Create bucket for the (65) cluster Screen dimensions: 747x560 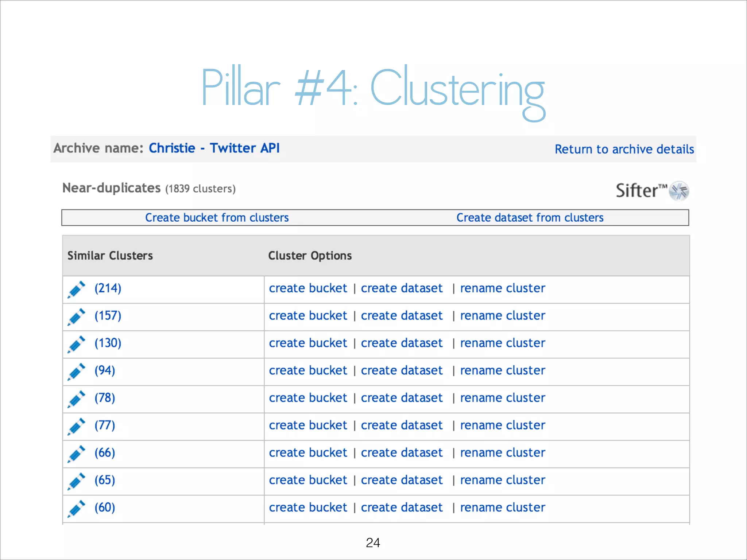coord(308,480)
